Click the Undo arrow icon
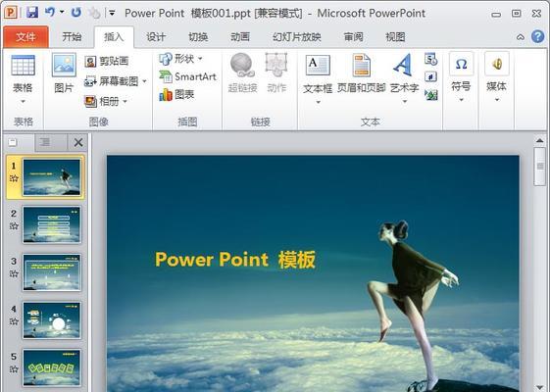Screen dimensions: 550x392 coord(50,13)
